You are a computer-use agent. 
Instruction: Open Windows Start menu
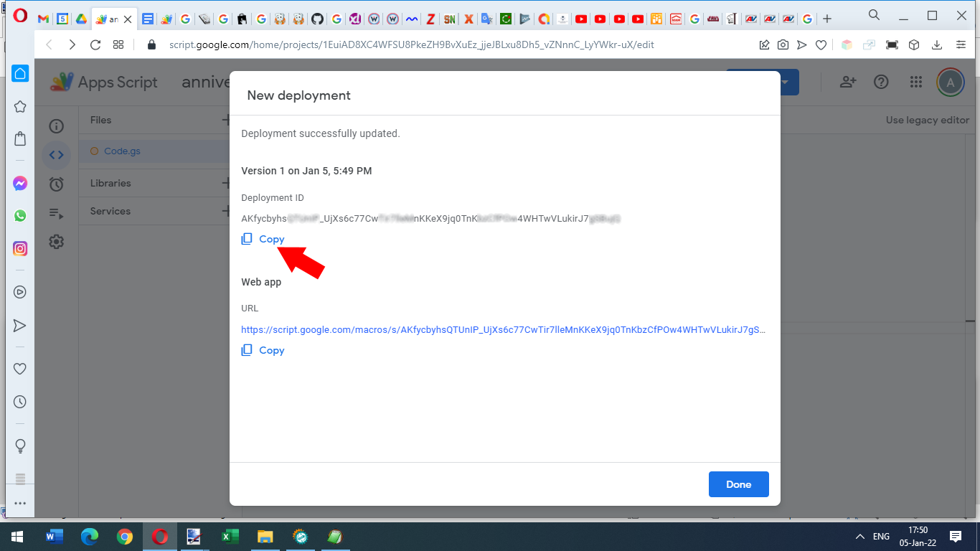click(x=17, y=537)
